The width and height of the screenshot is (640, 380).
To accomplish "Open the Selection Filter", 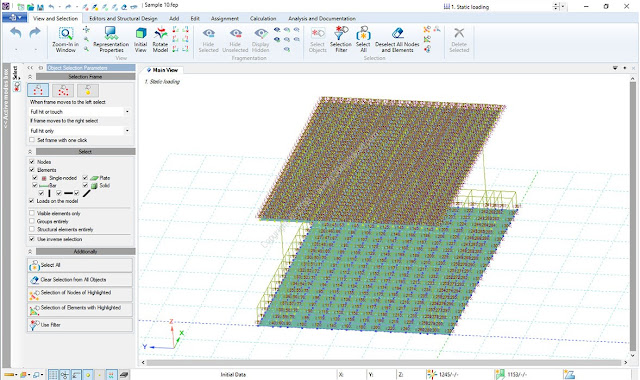I will click(x=341, y=40).
